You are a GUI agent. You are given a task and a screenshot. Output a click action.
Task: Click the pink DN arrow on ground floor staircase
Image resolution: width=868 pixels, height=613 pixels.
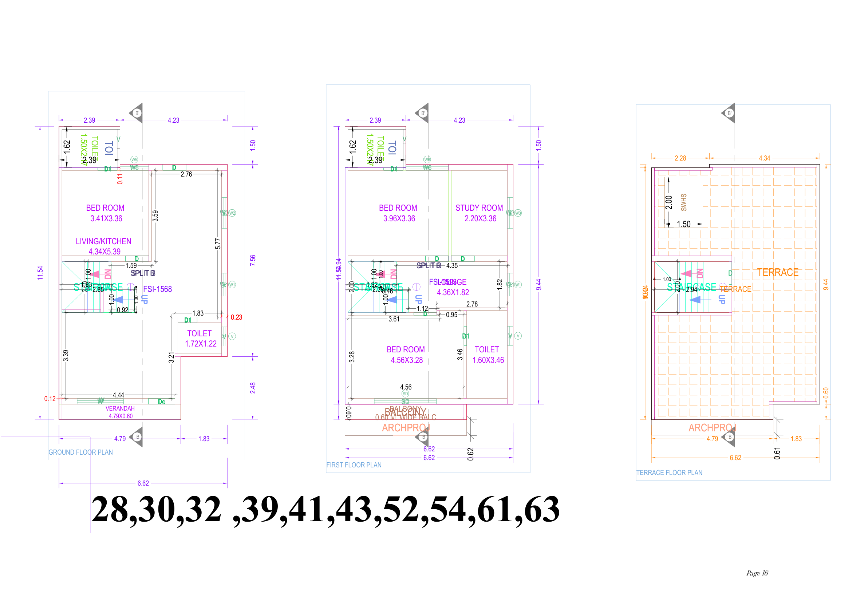pyautogui.click(x=95, y=274)
